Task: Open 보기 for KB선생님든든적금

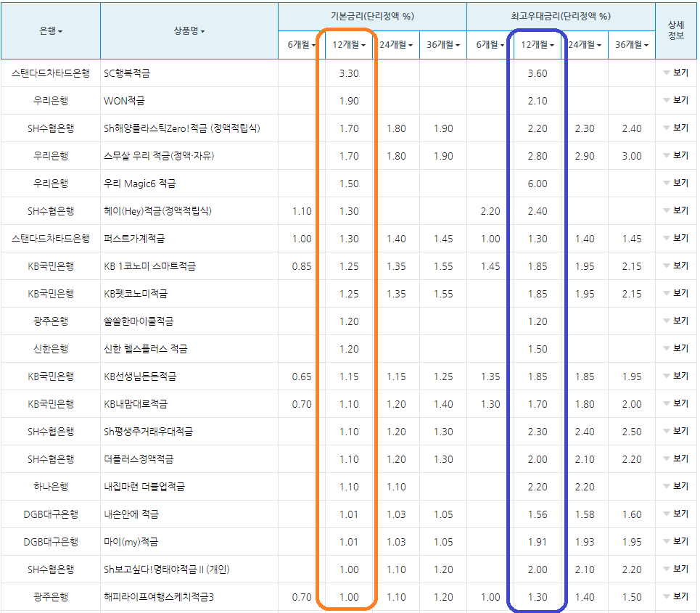Action: (x=676, y=377)
